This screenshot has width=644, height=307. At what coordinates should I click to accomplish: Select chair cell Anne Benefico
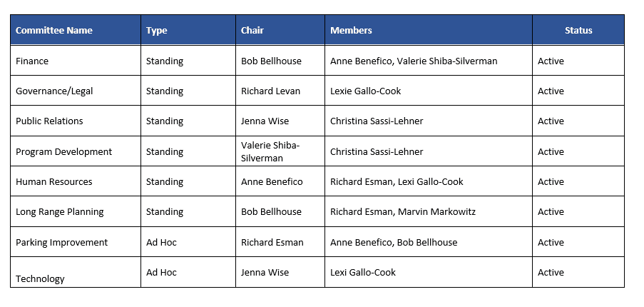pyautogui.click(x=272, y=182)
